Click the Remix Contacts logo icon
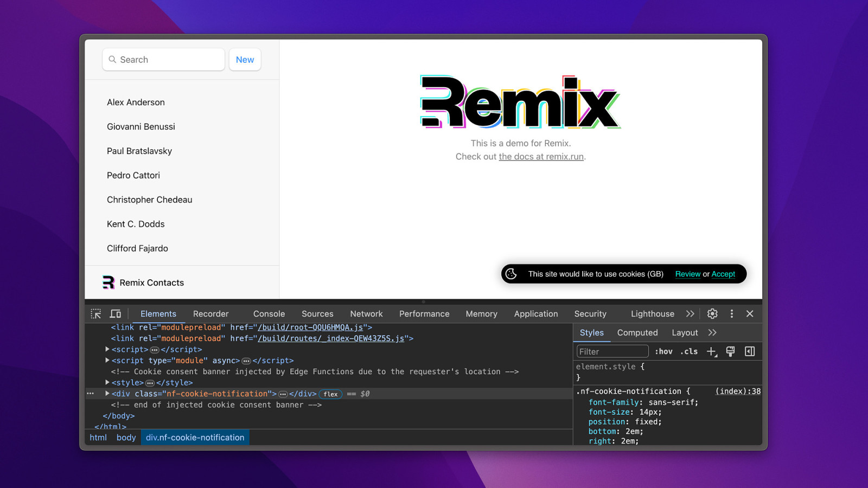Screen dimensions: 868x488 (108, 282)
